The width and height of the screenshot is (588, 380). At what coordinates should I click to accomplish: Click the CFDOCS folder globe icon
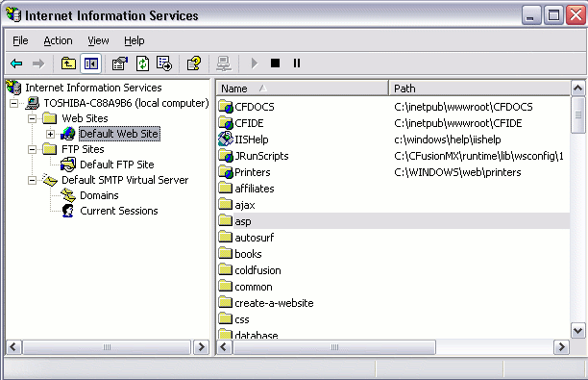pos(226,107)
